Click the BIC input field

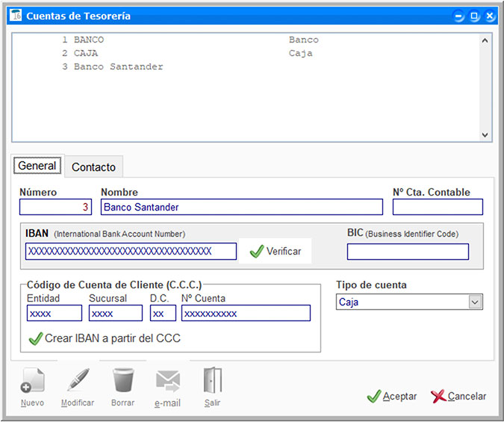[x=408, y=252]
